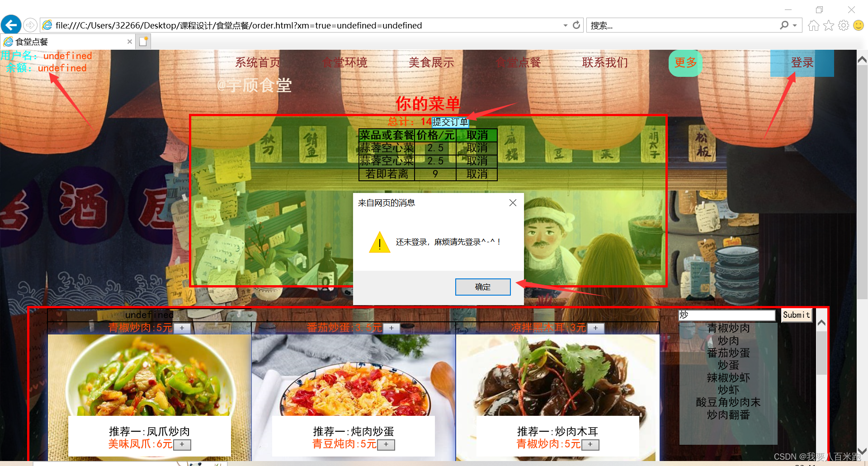Click the browser forward arrow
Screen dimensions: 868x466
(x=30, y=25)
